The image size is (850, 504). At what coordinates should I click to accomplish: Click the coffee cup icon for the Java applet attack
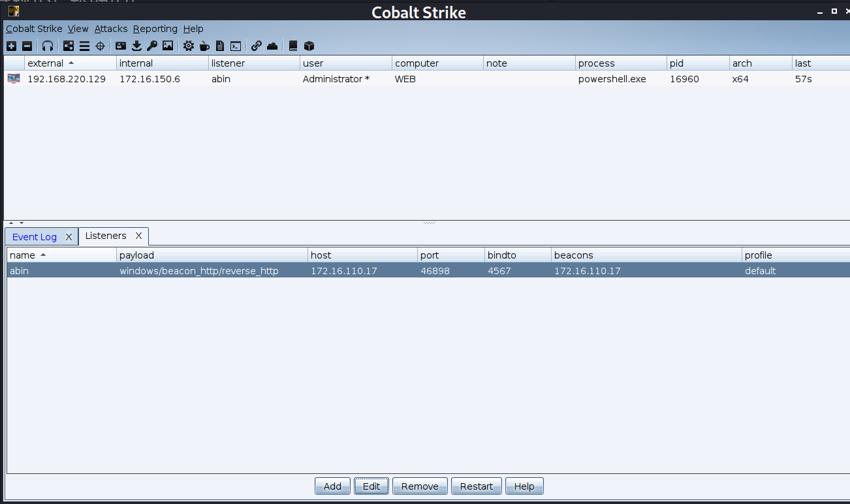[204, 46]
